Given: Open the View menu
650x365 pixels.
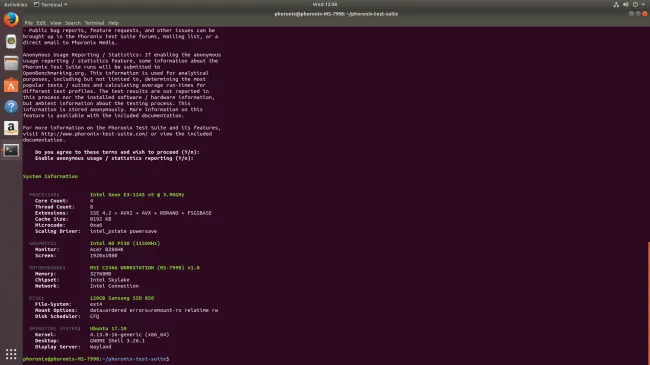Looking at the screenshot, I should (x=56, y=23).
